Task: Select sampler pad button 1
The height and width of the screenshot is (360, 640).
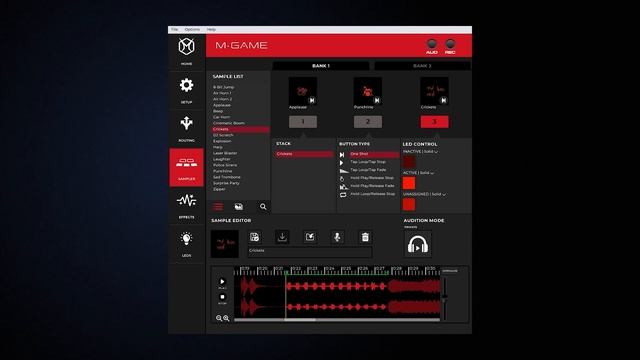Action: pos(303,122)
